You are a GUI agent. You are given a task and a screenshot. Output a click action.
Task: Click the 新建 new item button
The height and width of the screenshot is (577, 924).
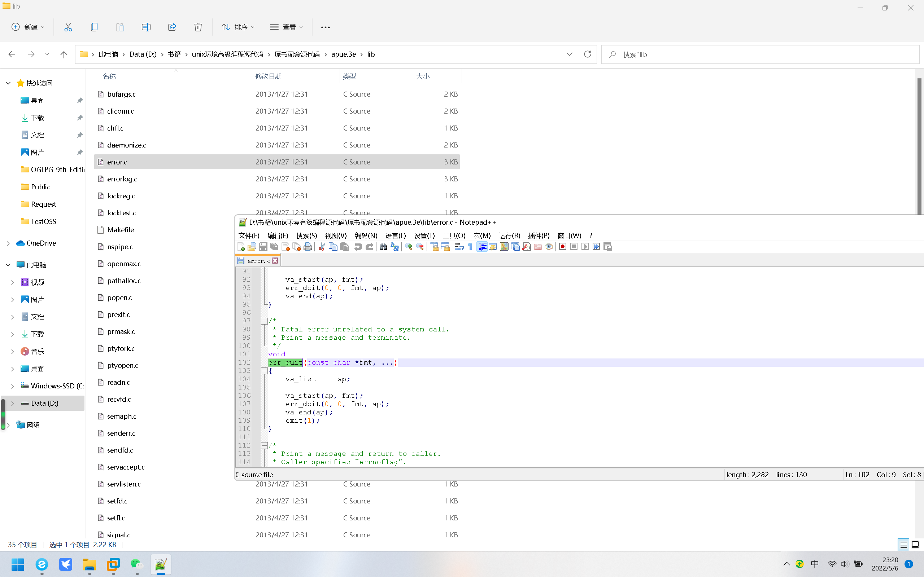pos(28,27)
